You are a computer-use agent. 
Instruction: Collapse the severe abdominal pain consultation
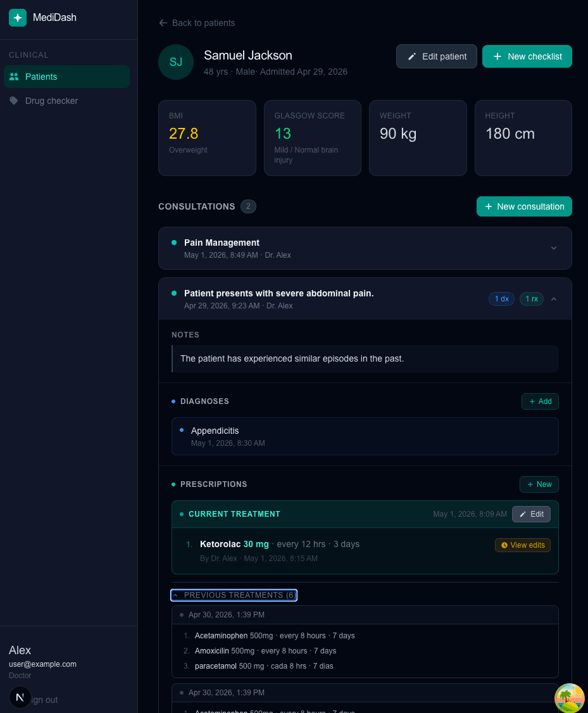point(553,299)
